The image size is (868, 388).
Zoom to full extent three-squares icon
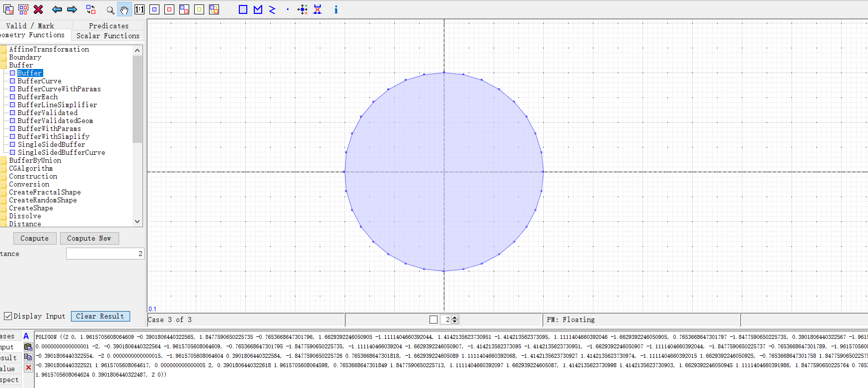click(x=214, y=9)
